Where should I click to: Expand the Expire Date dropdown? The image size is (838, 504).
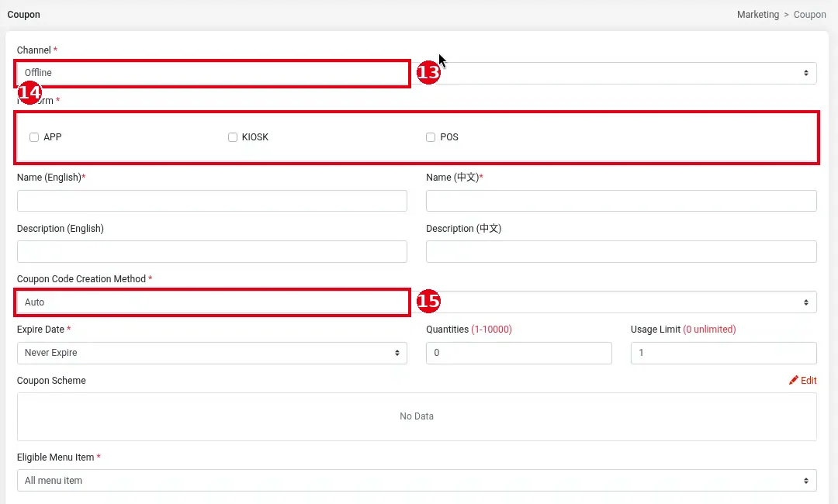coord(212,353)
